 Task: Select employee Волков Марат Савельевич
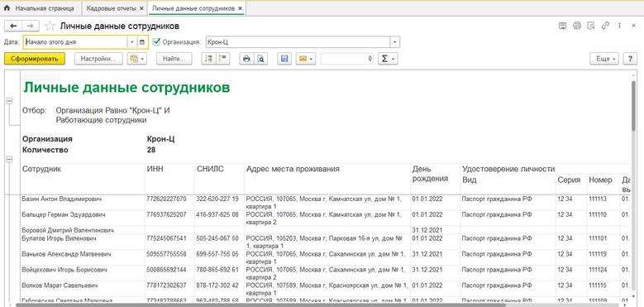(60, 285)
